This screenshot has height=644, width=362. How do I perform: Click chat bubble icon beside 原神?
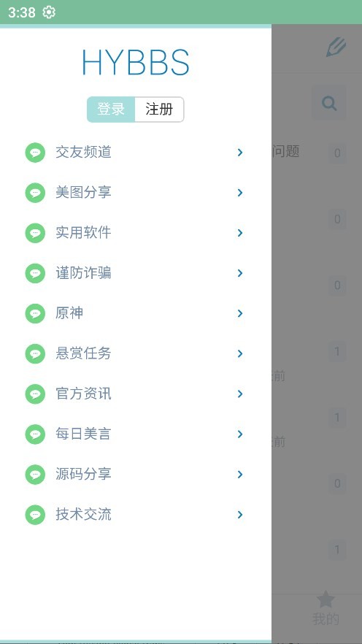pos(35,313)
